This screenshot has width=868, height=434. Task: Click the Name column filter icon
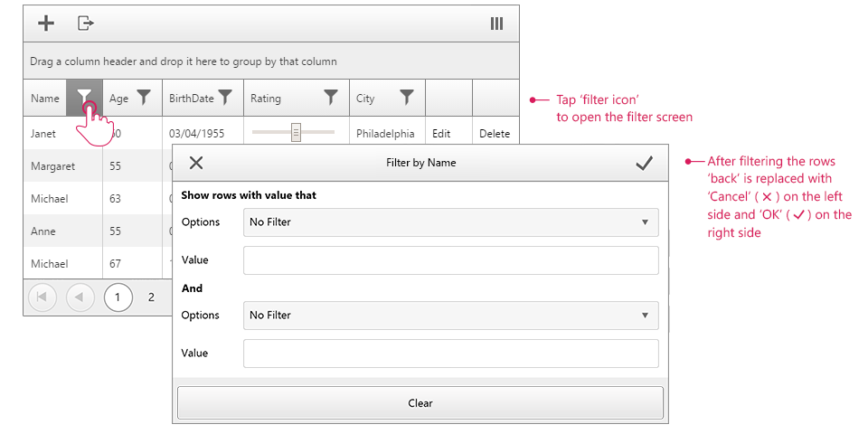84,98
